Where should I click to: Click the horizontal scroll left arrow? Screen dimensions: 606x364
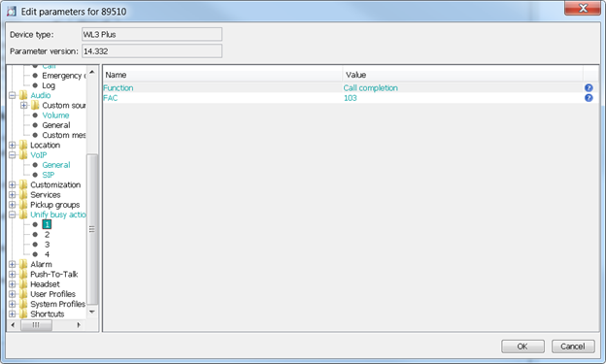(14, 325)
